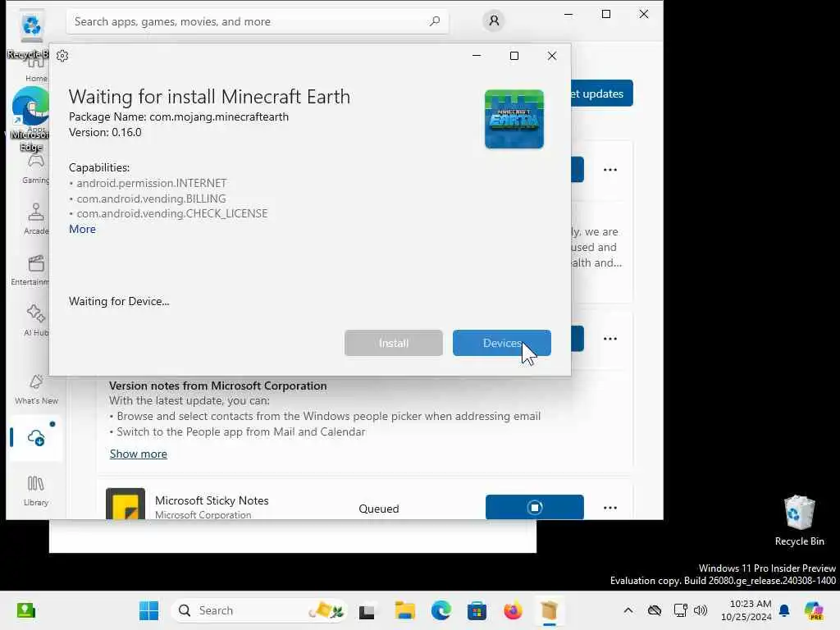The height and width of the screenshot is (630, 840).
Task: Click the cloud sync tray icon
Action: [x=654, y=610]
